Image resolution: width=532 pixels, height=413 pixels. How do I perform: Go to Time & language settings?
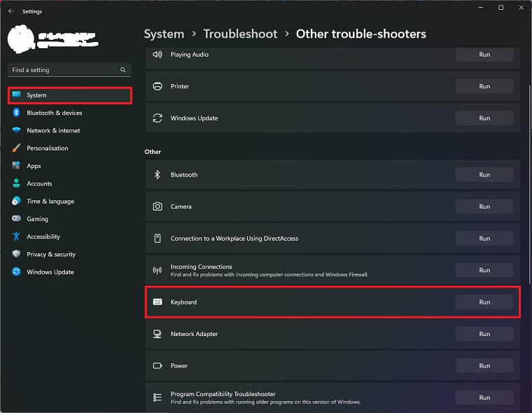[x=50, y=202]
